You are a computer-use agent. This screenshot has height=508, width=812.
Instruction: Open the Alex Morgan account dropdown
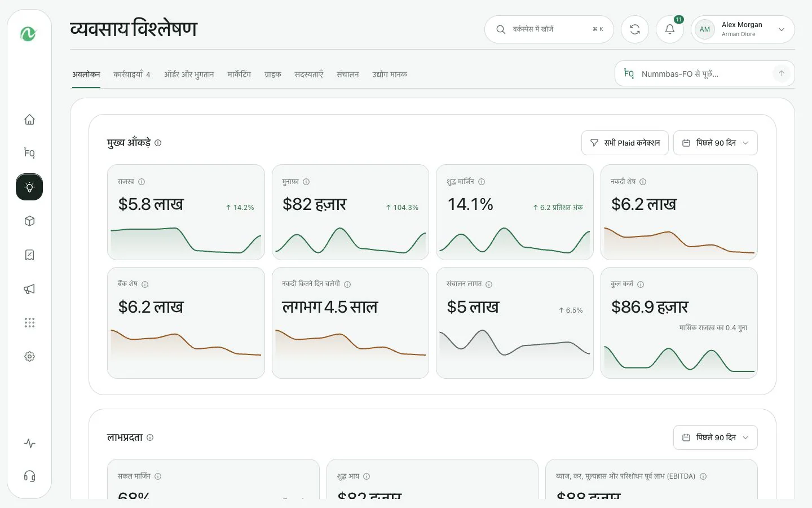[x=743, y=29]
